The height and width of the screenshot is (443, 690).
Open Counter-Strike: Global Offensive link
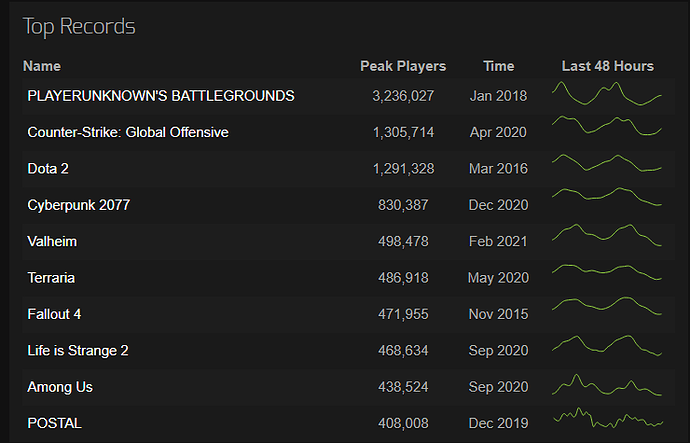pyautogui.click(x=128, y=132)
